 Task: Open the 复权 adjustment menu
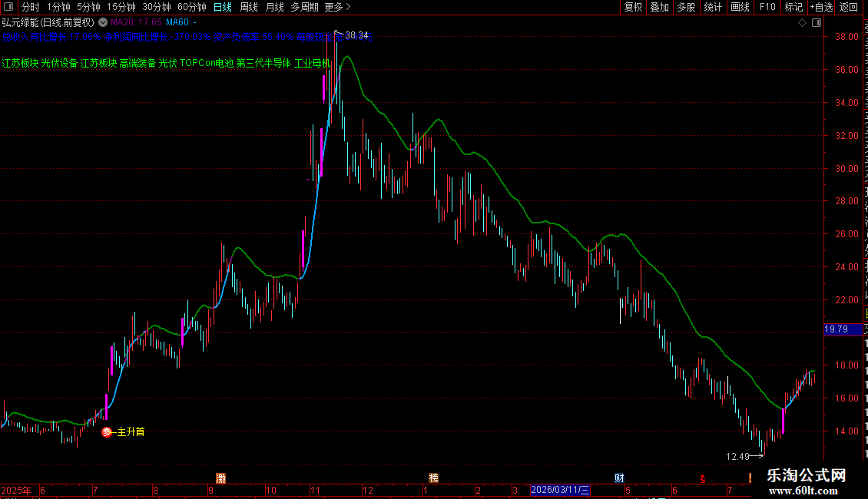click(x=633, y=7)
